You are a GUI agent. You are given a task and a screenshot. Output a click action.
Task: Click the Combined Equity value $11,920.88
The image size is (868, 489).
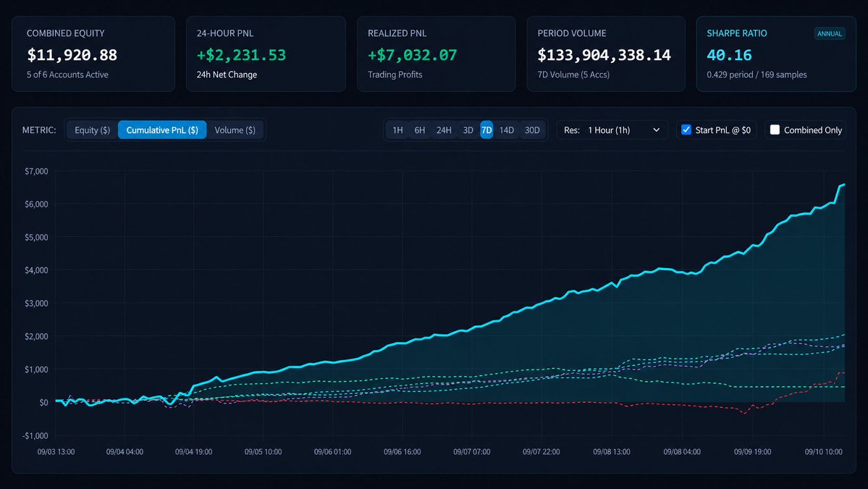click(x=72, y=55)
